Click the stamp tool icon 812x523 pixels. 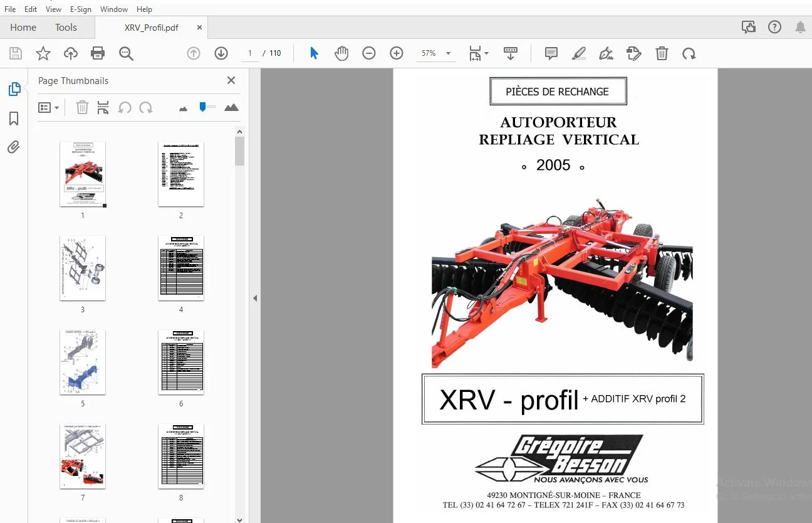pyautogui.click(x=634, y=53)
